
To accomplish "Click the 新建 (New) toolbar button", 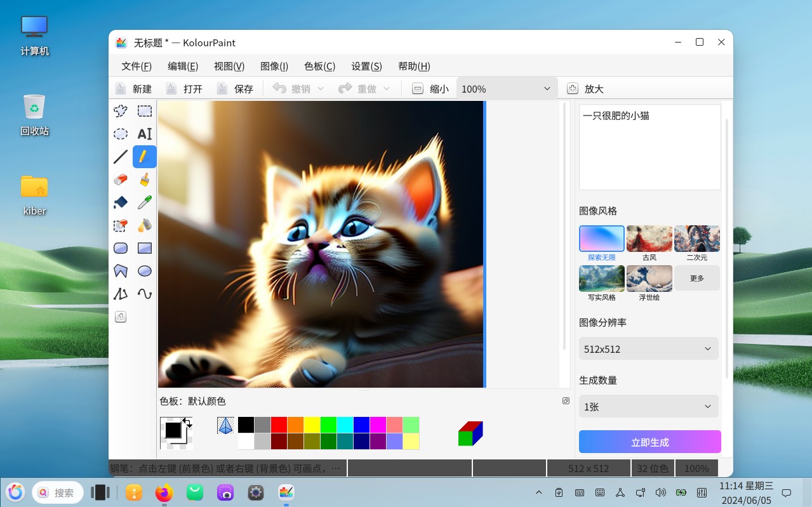I will (x=133, y=89).
